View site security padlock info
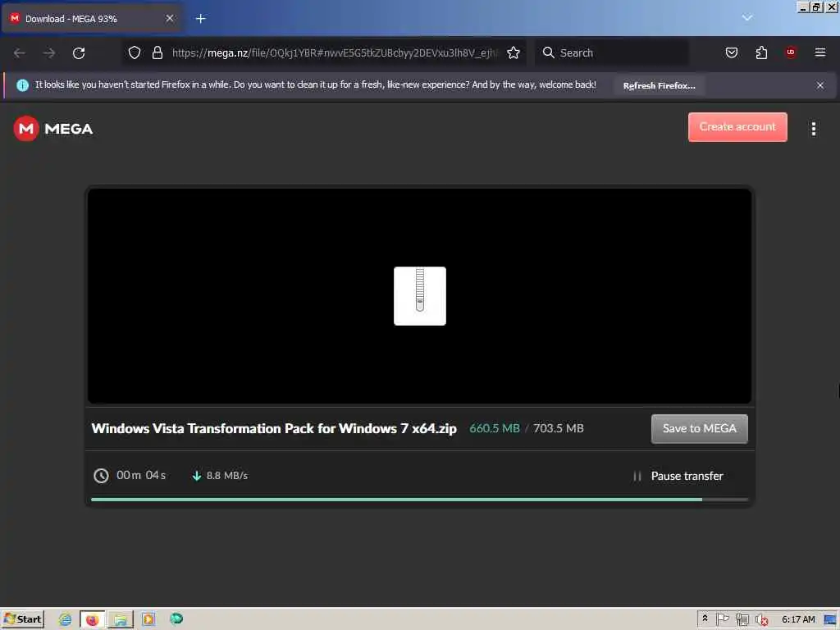The width and height of the screenshot is (840, 630). pos(157,52)
